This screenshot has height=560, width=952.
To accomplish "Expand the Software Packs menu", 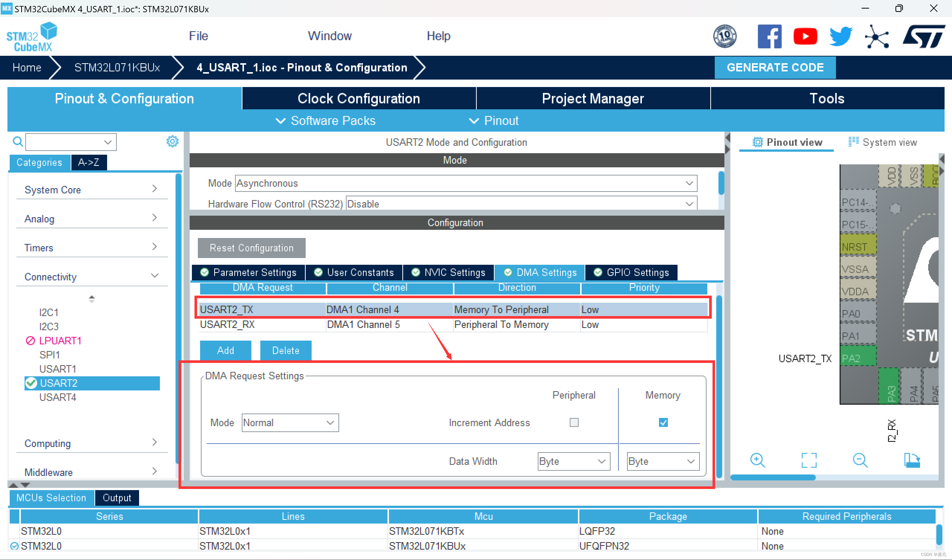I will pos(326,120).
